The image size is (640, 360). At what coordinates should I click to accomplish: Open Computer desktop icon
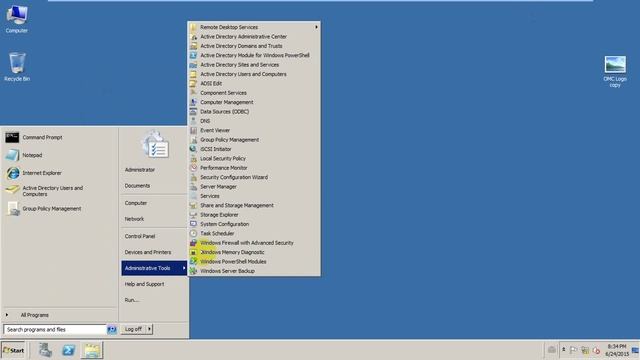pyautogui.click(x=17, y=19)
